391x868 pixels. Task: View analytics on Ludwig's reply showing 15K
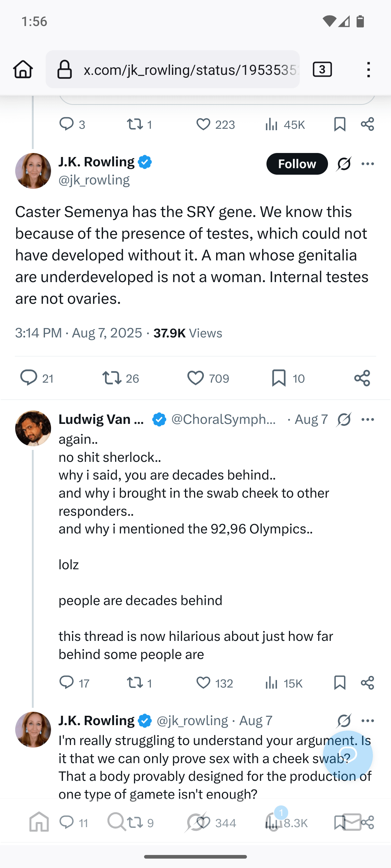click(272, 683)
